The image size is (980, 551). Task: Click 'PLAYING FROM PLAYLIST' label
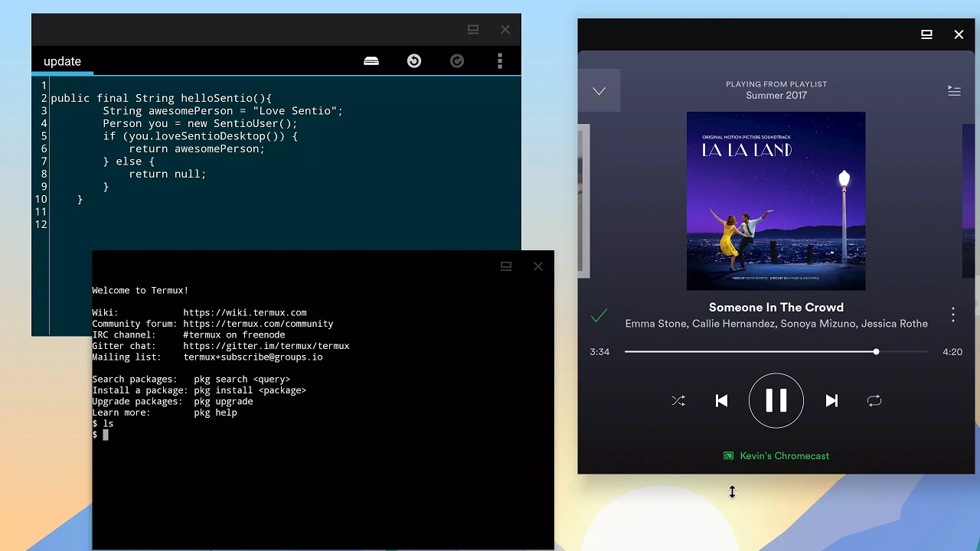point(776,84)
